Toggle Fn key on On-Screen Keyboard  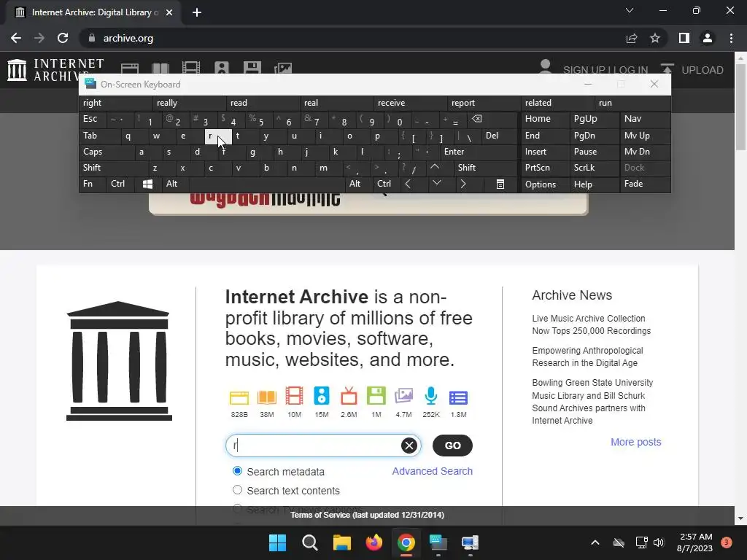point(93,184)
